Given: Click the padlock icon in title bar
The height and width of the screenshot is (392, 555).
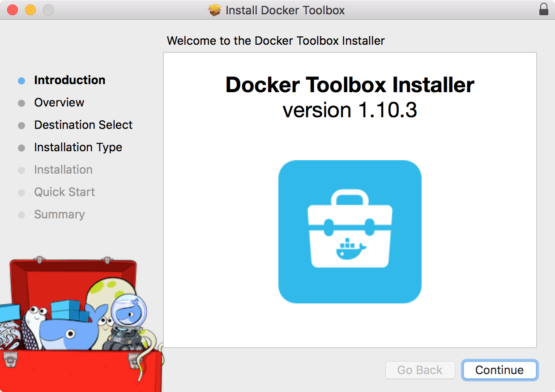Looking at the screenshot, I should coord(544,10).
